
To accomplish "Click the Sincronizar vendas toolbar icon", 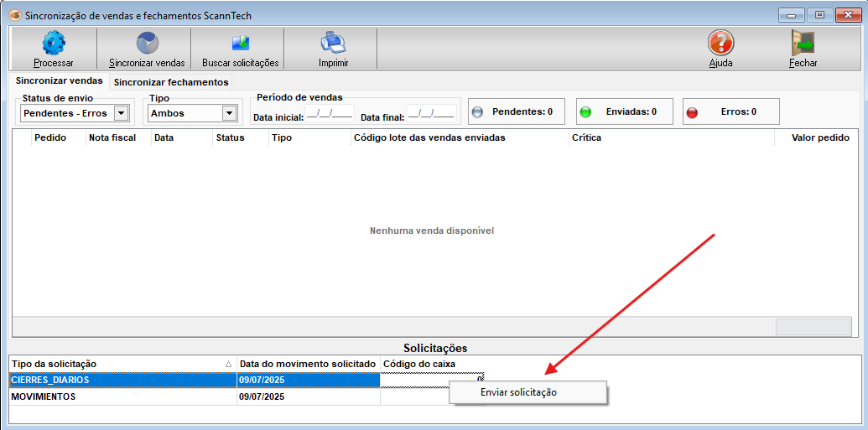I will [x=147, y=43].
